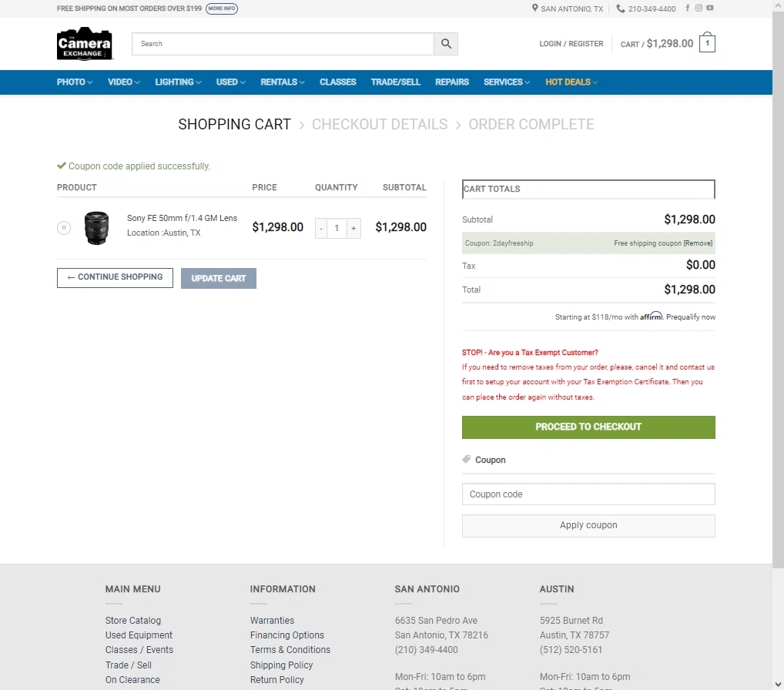
Task: Remove the 2dayfreeship coupon
Action: click(x=698, y=243)
